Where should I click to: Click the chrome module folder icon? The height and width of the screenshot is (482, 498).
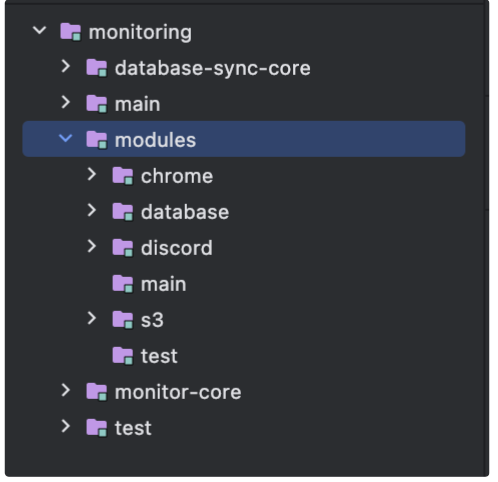click(x=123, y=176)
